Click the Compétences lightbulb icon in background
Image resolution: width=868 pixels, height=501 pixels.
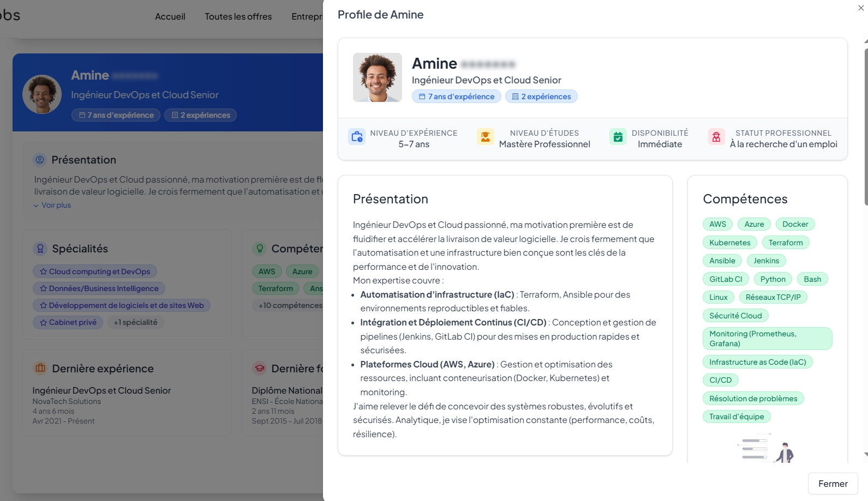tap(260, 249)
